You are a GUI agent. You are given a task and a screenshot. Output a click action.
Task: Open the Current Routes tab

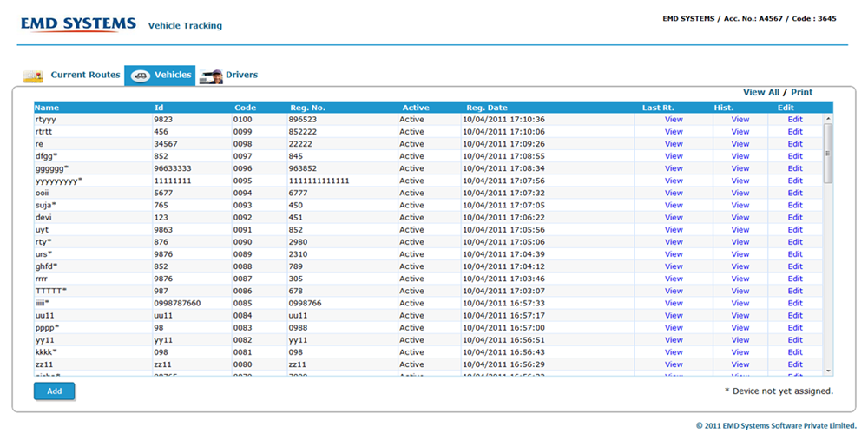(x=85, y=75)
